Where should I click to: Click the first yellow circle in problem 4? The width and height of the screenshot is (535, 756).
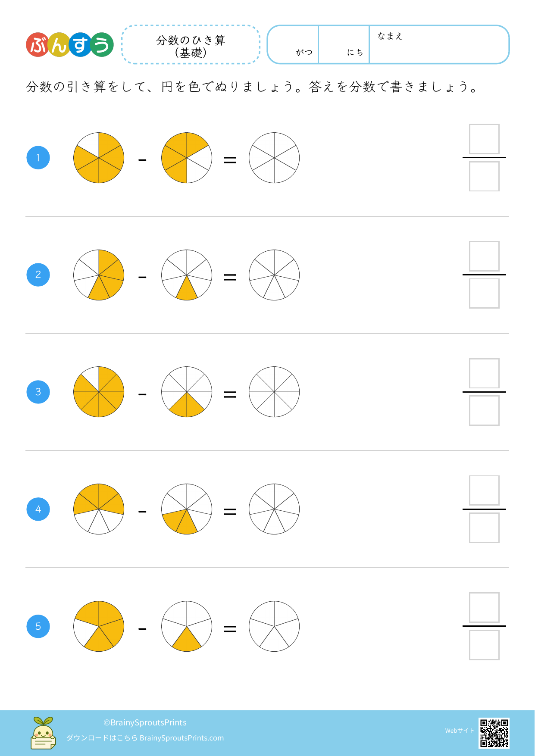point(99,509)
